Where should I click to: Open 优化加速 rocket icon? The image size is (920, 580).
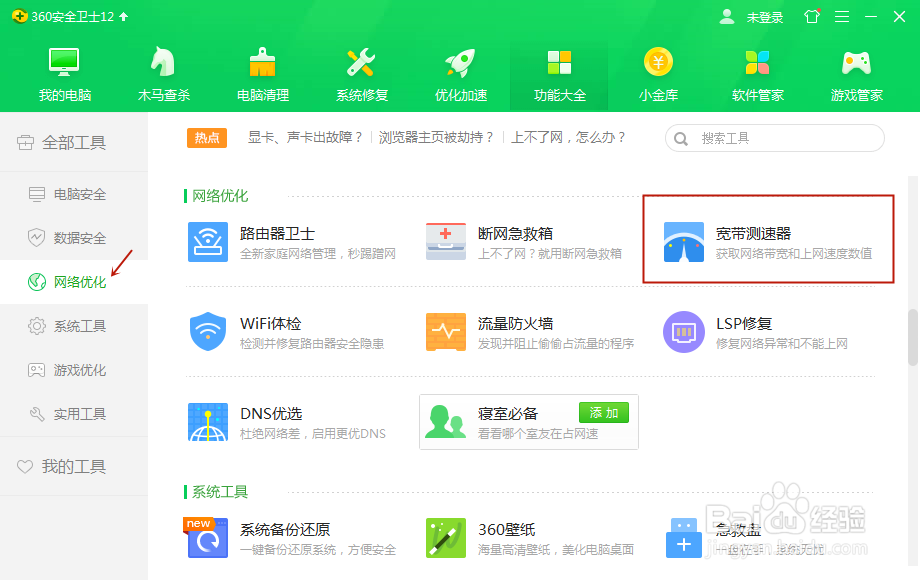[x=460, y=62]
